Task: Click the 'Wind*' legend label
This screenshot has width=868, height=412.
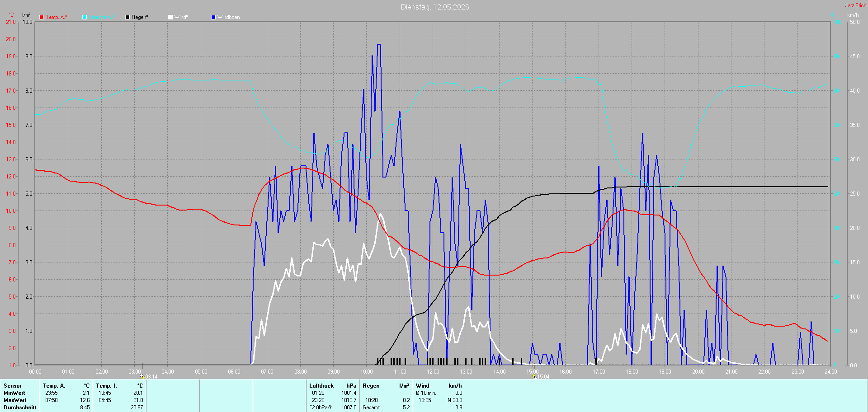Action: click(181, 17)
